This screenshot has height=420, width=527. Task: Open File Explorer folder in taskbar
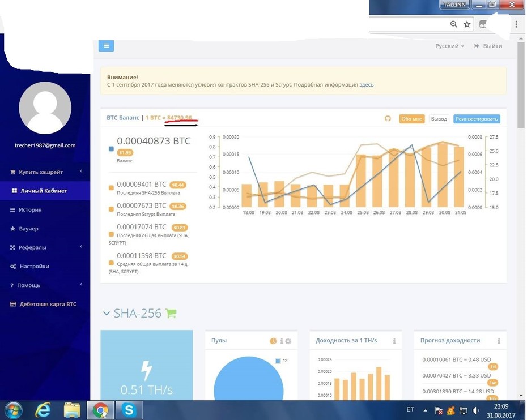[x=72, y=410]
